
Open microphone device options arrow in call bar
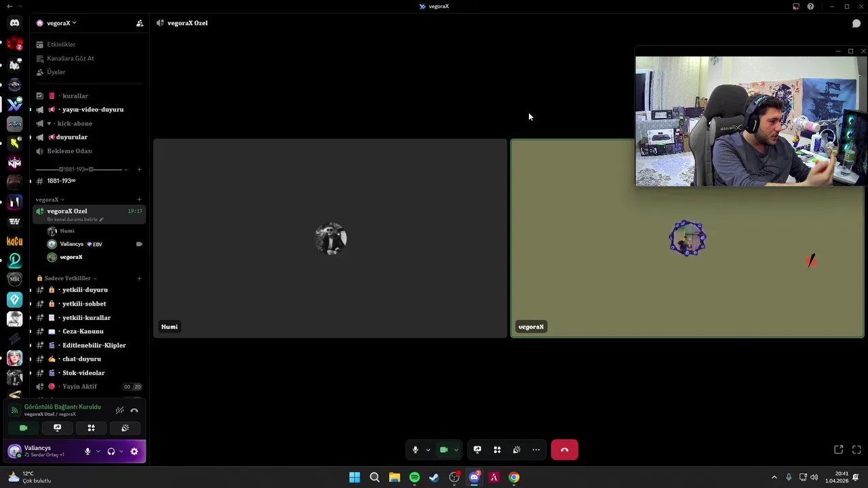click(428, 449)
